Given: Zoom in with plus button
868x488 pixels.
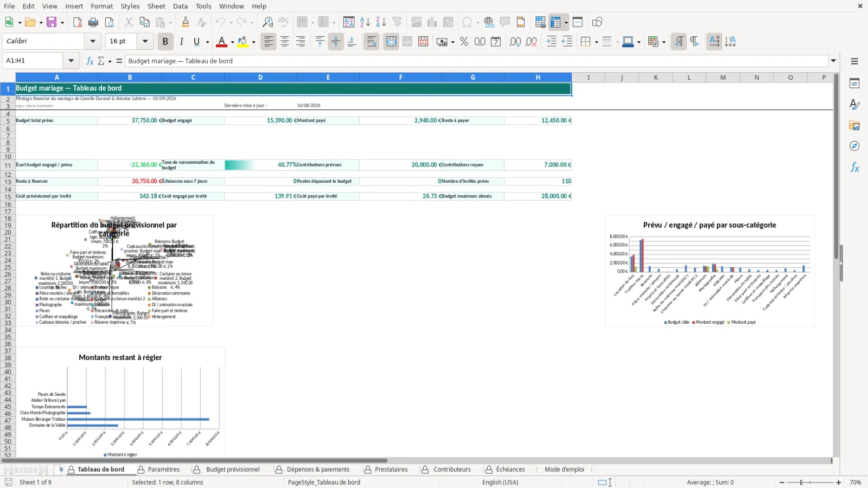Looking at the screenshot, I should [x=839, y=483].
